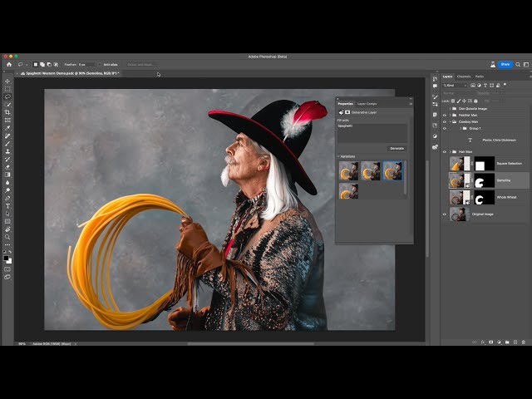Toggle lock all padlock icon
This screenshot has width=532, height=399.
pyautogui.click(x=475, y=101)
